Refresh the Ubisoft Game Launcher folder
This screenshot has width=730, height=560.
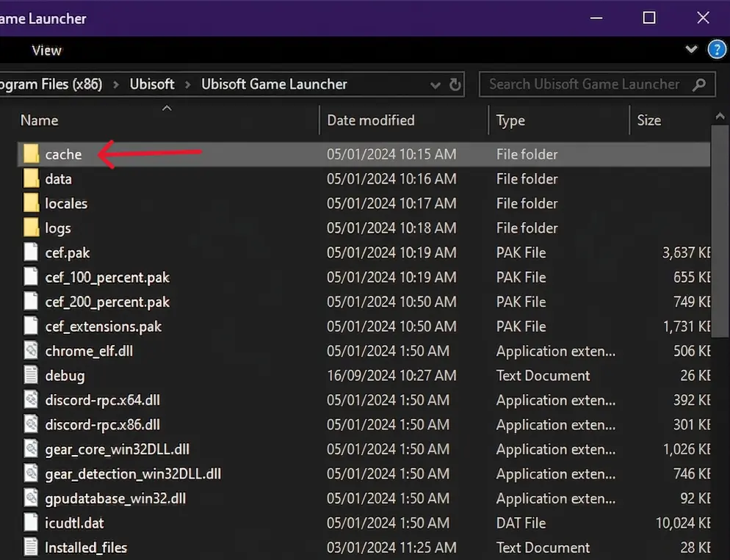(455, 84)
